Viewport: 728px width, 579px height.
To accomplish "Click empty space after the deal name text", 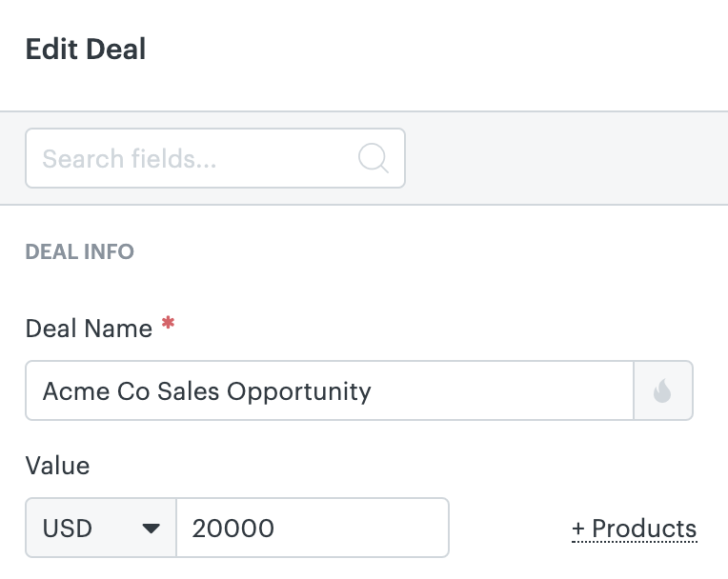I will [501, 390].
